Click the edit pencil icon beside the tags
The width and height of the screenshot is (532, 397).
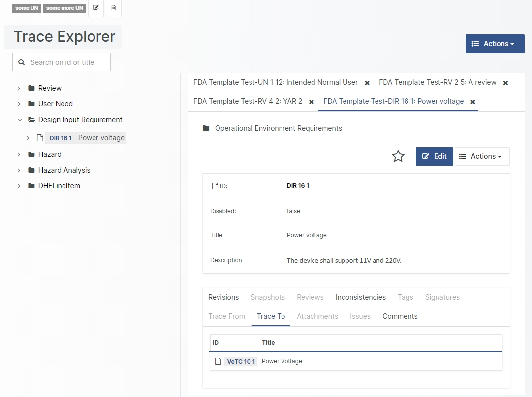point(96,8)
